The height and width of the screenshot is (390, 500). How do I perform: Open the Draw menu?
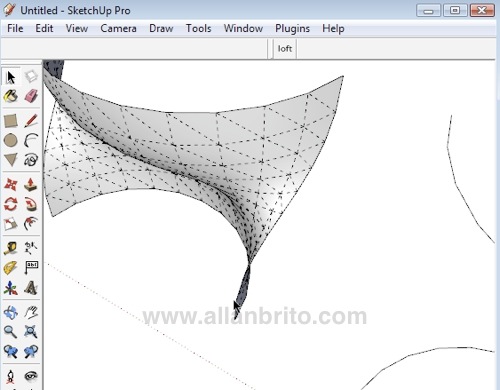click(x=161, y=28)
